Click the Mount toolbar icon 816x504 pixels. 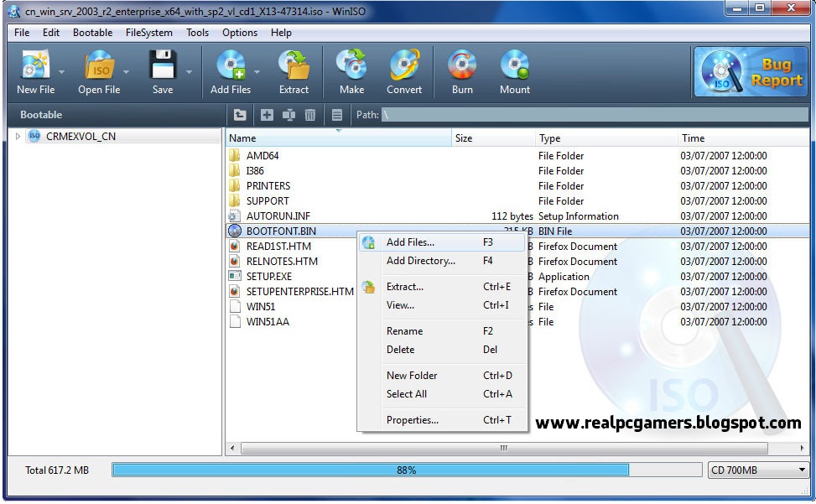pyautogui.click(x=515, y=65)
